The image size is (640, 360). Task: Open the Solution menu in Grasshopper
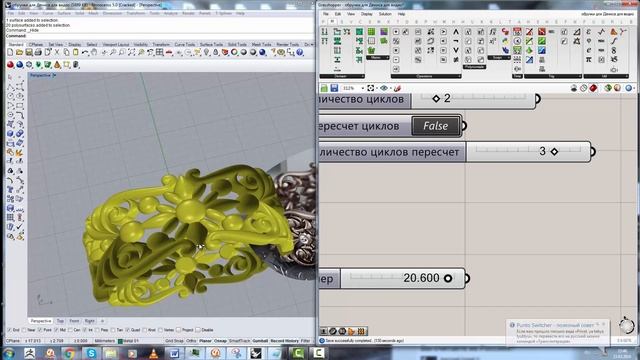tap(385, 14)
